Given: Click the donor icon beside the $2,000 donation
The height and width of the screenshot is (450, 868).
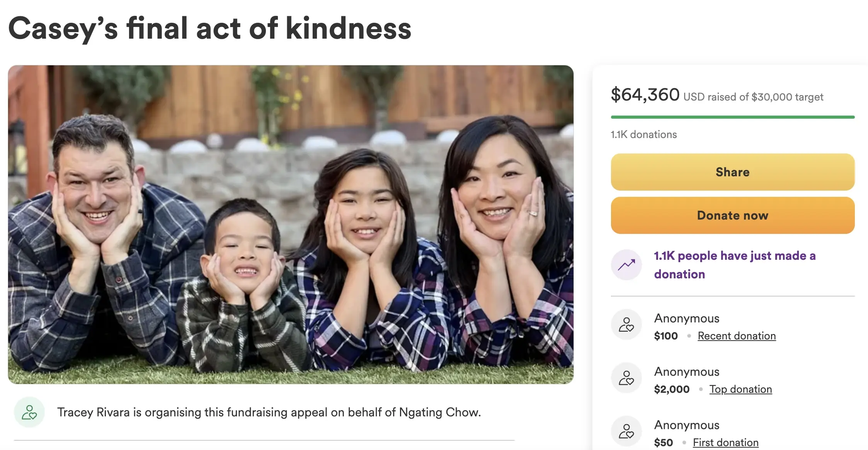Looking at the screenshot, I should coord(626,378).
